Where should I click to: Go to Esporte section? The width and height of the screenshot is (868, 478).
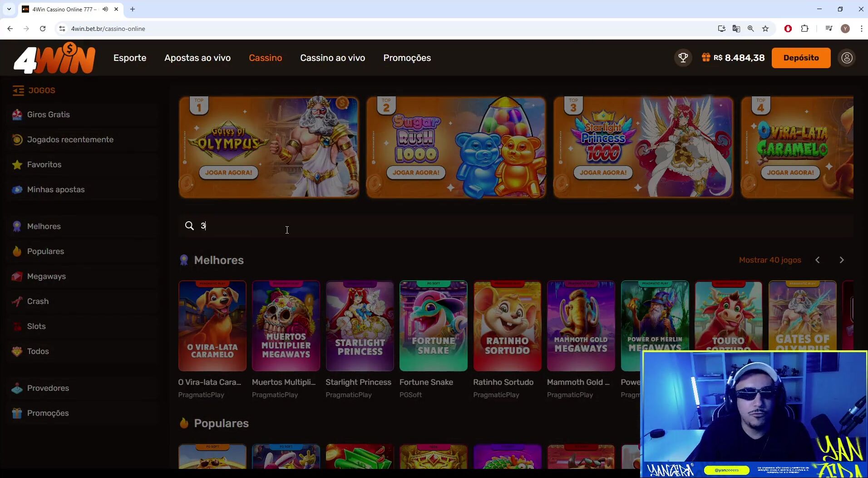tap(130, 58)
